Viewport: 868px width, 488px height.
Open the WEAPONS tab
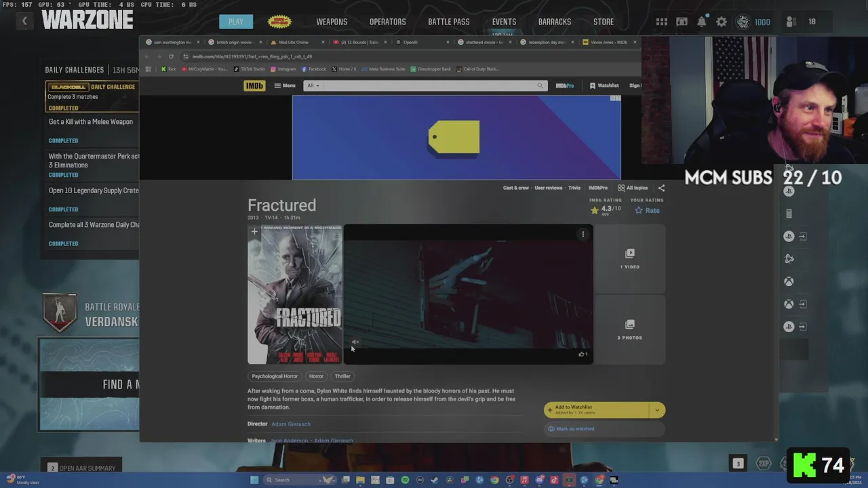[332, 22]
